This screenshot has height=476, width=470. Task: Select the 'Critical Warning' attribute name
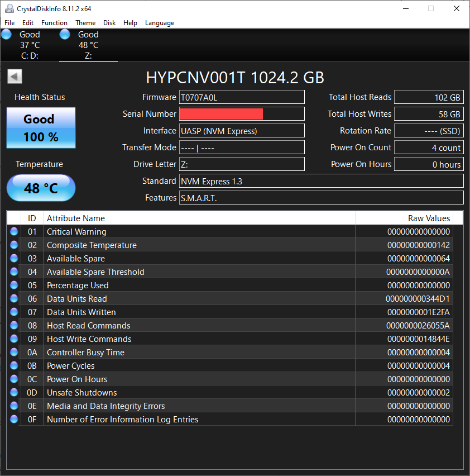pos(76,232)
